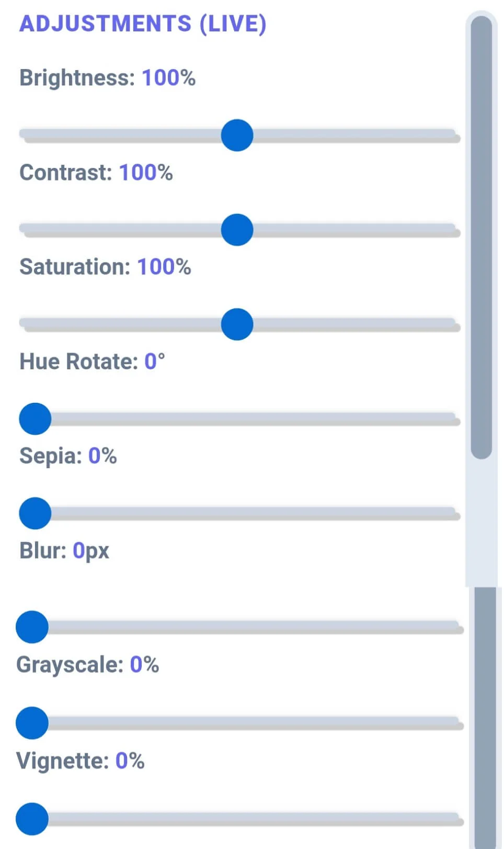Image resolution: width=504 pixels, height=849 pixels.
Task: Click the lower vertical scrollbar thumb
Action: [485, 717]
